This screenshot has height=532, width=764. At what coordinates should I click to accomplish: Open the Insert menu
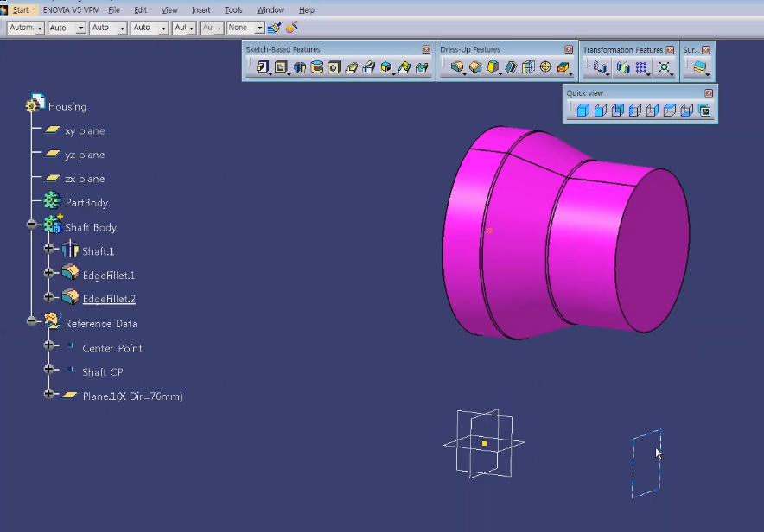(x=201, y=9)
